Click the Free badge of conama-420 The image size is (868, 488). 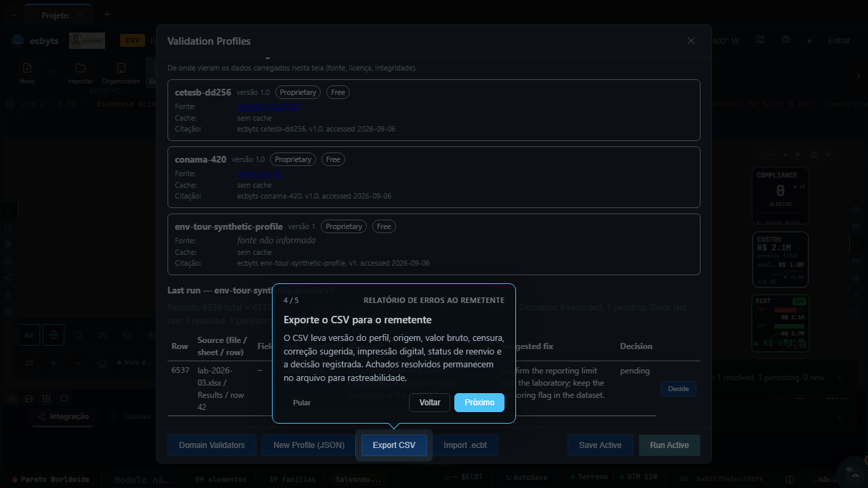[333, 159]
